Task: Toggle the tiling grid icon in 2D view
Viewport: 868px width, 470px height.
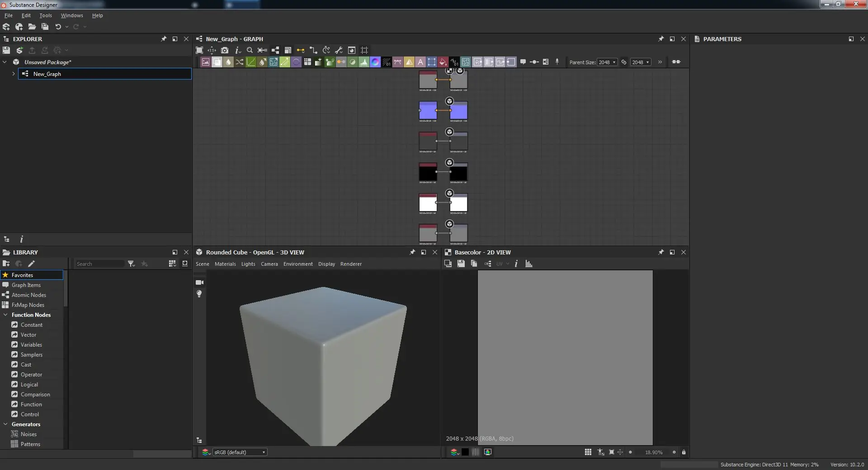Action: point(588,452)
